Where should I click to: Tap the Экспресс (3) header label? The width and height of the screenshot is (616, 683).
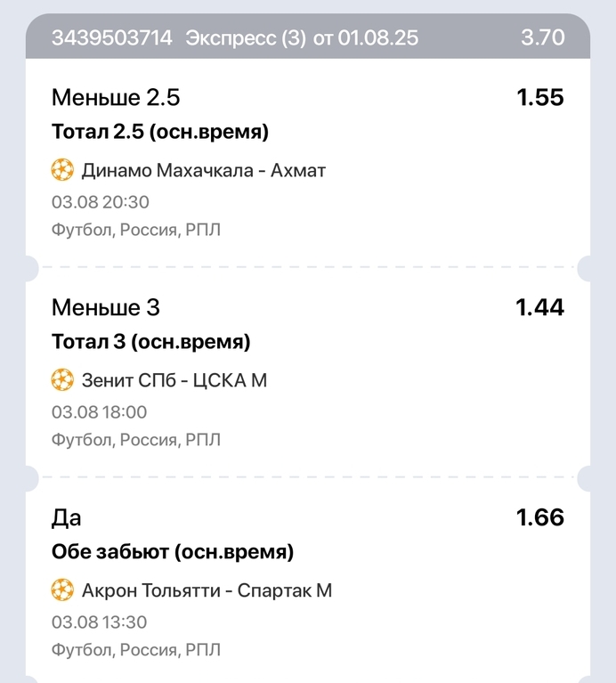(246, 38)
